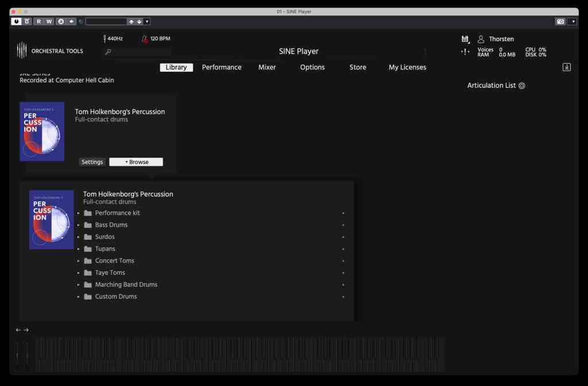
Task: Click the small arrow ending the Tupans row
Action: point(343,249)
